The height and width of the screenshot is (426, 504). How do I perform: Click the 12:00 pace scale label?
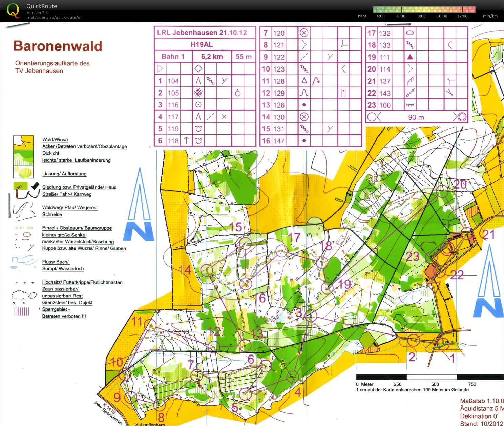click(x=462, y=16)
